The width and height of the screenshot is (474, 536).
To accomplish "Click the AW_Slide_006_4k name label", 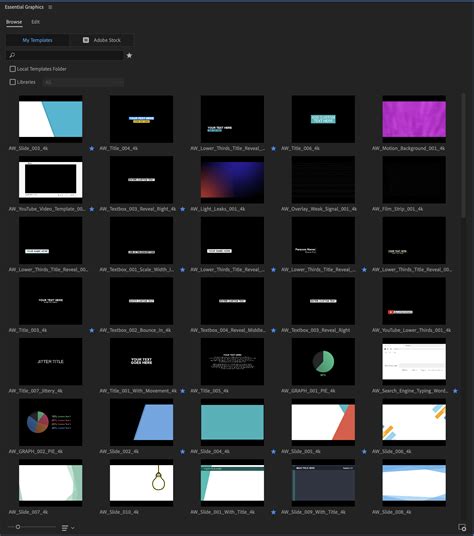I will (391, 451).
